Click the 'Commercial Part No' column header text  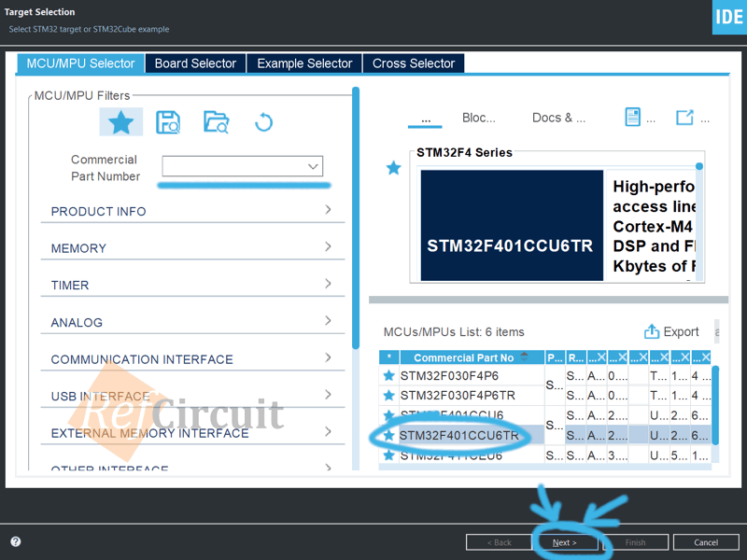pos(463,357)
